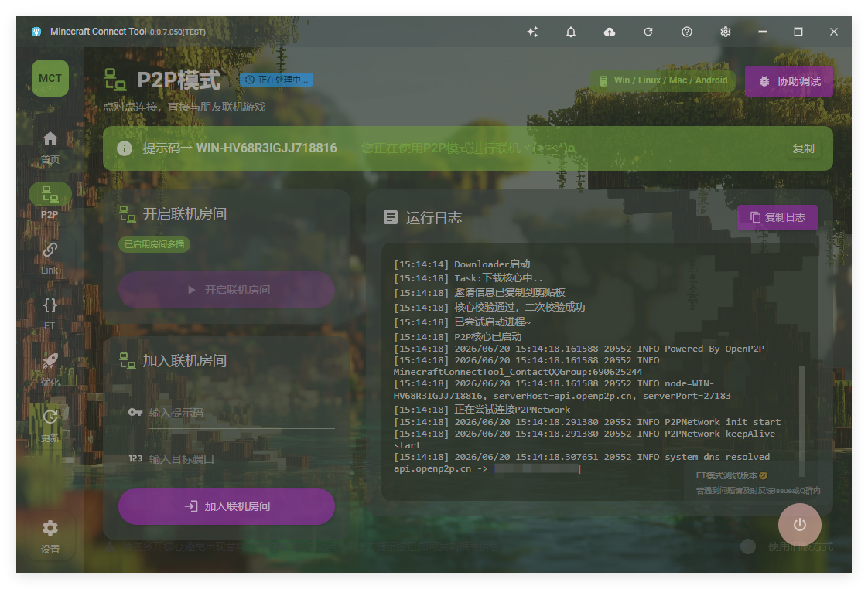Focus the 输入提示码 input field
Screen dimensions: 868x589
[x=241, y=413]
